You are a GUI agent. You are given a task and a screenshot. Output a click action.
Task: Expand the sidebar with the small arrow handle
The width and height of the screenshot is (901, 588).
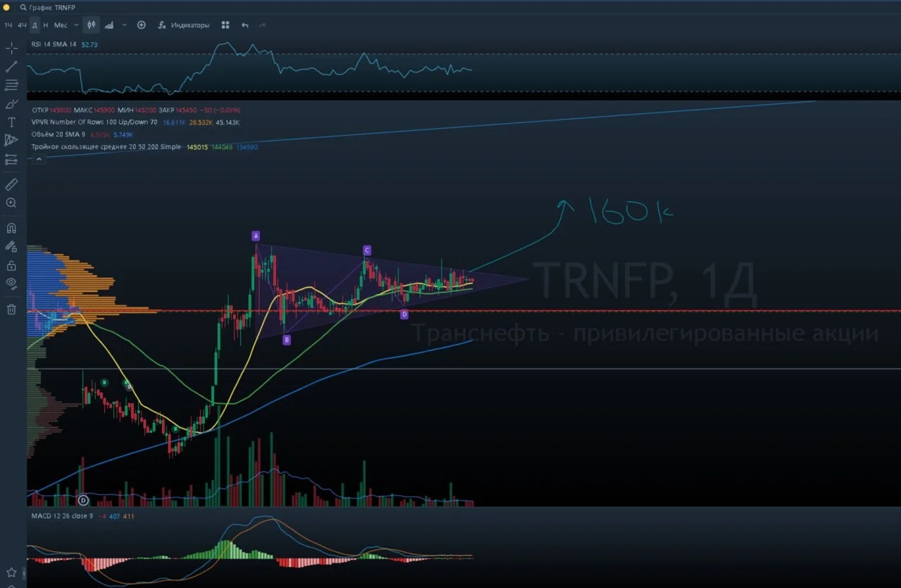[24, 572]
